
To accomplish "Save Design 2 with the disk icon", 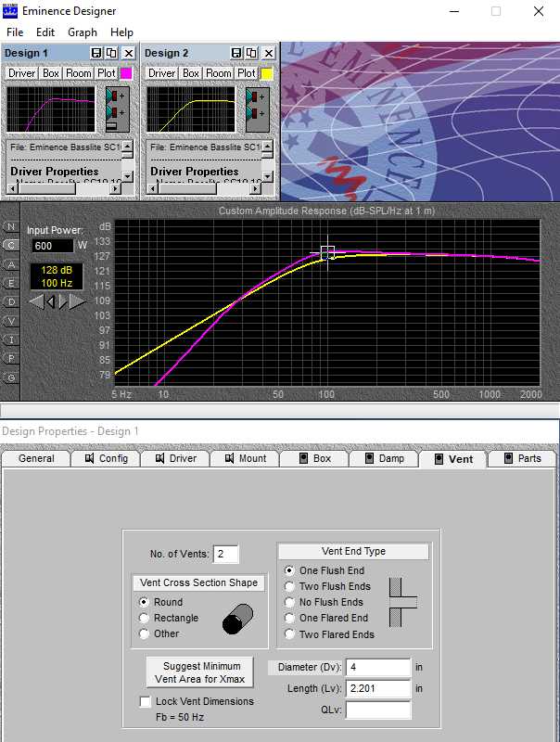I will 236,53.
